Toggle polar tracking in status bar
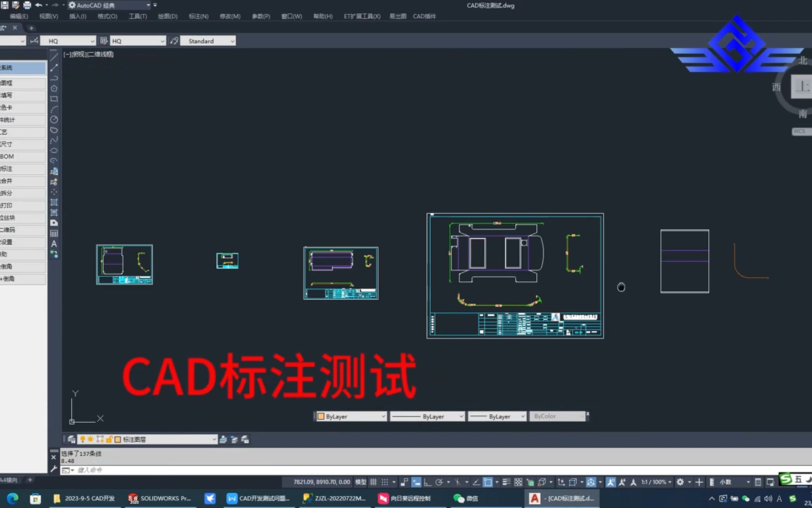The height and width of the screenshot is (508, 812). [439, 482]
